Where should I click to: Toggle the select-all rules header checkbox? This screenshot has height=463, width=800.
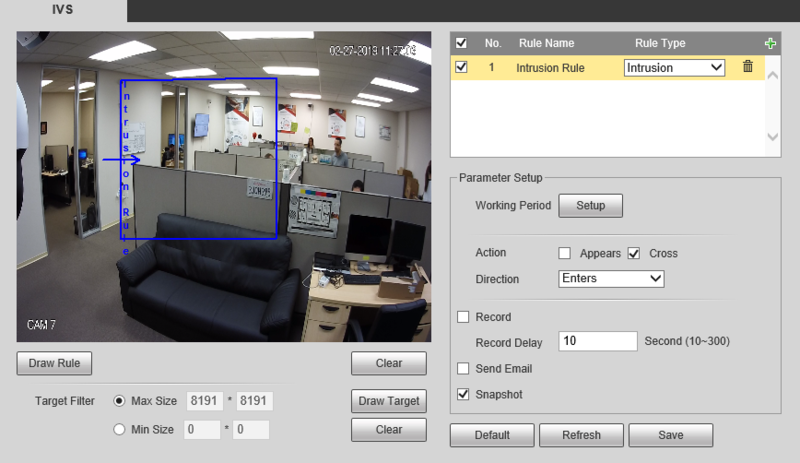(x=461, y=43)
